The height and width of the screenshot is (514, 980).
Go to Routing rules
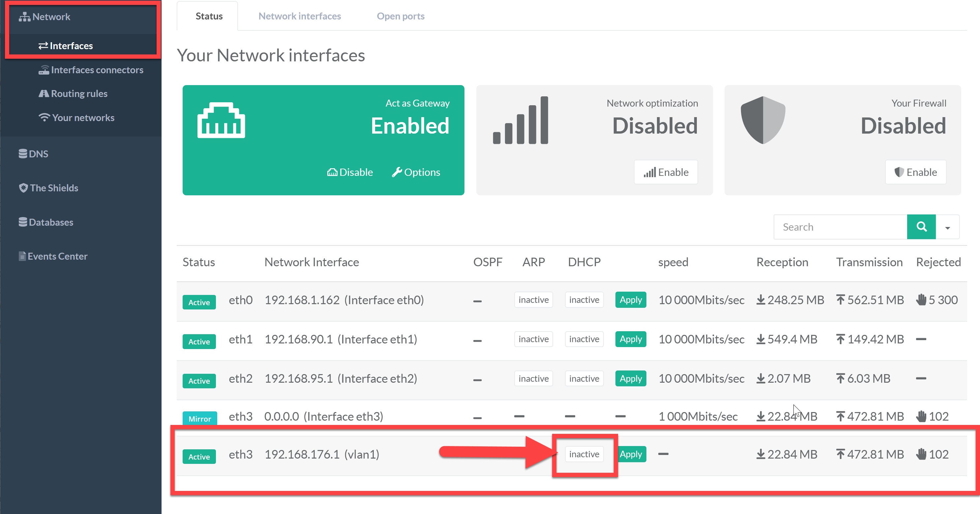pyautogui.click(x=73, y=94)
